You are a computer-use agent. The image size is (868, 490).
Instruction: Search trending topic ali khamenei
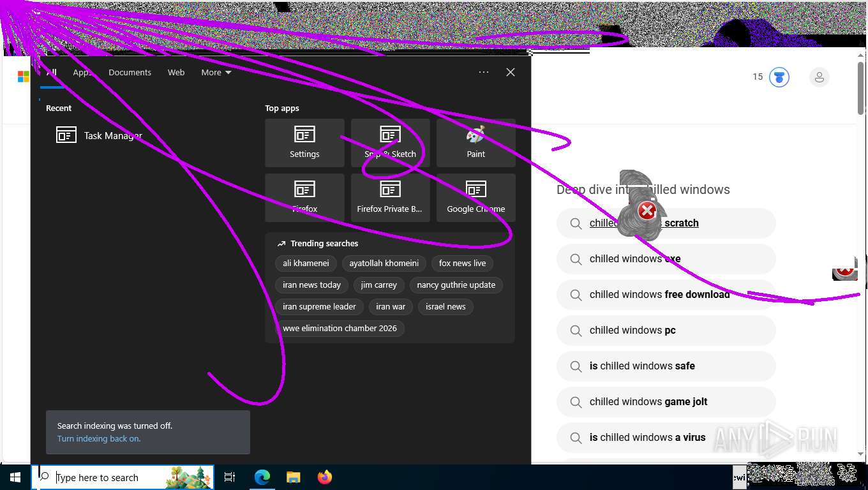[306, 264]
